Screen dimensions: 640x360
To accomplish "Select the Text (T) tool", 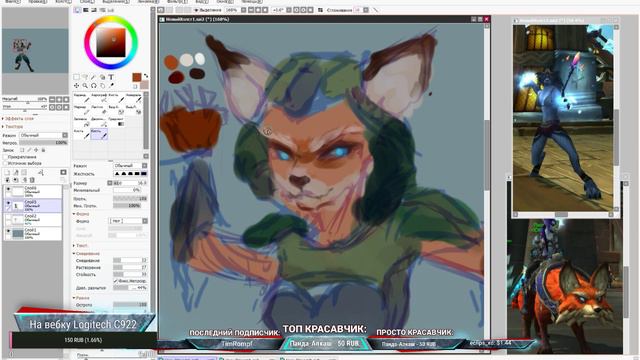I will coord(111,77).
